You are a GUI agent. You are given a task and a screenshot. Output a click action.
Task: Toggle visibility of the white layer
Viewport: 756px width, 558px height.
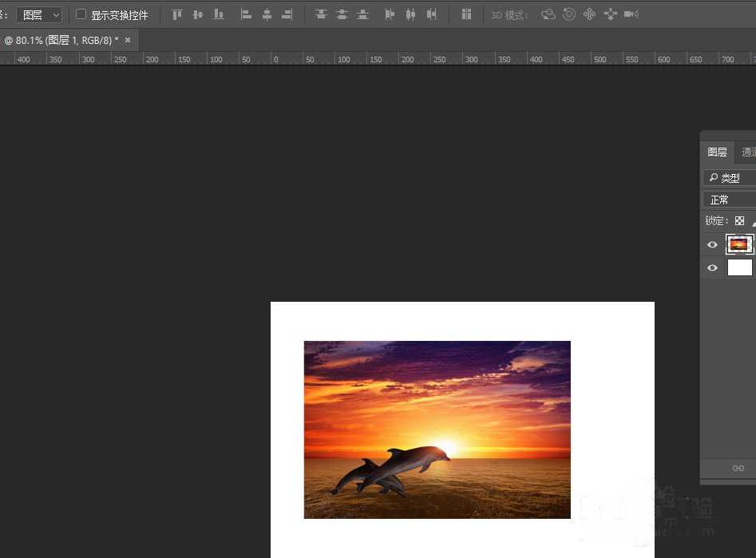pos(713,268)
